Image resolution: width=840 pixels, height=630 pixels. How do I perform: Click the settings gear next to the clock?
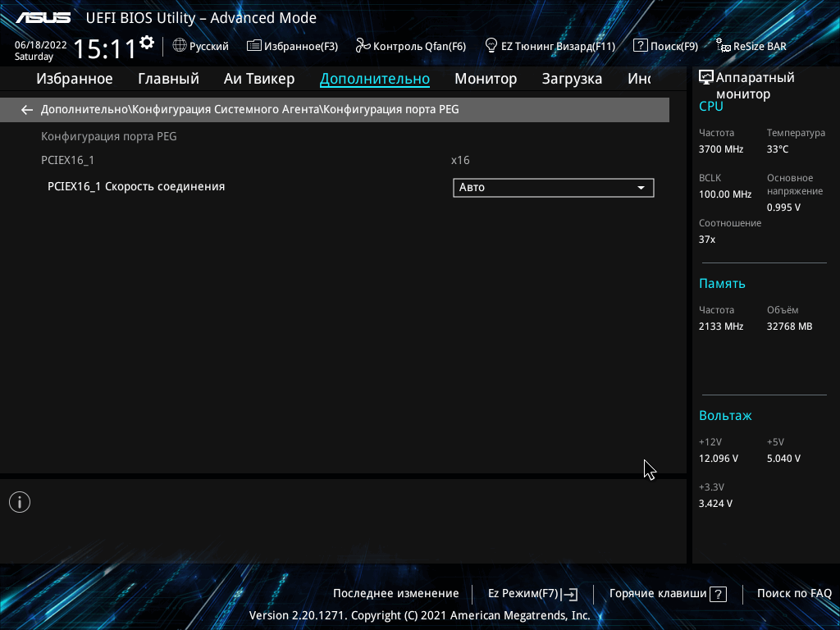(x=147, y=43)
